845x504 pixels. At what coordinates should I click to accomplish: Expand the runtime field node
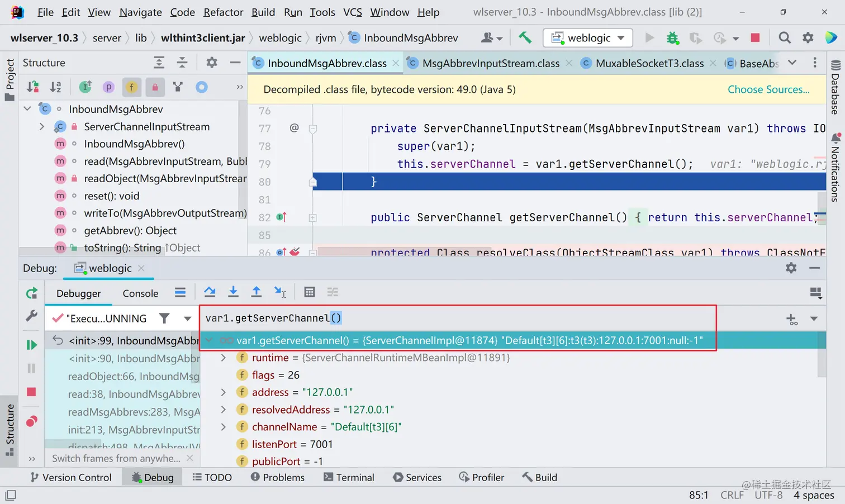click(x=224, y=357)
